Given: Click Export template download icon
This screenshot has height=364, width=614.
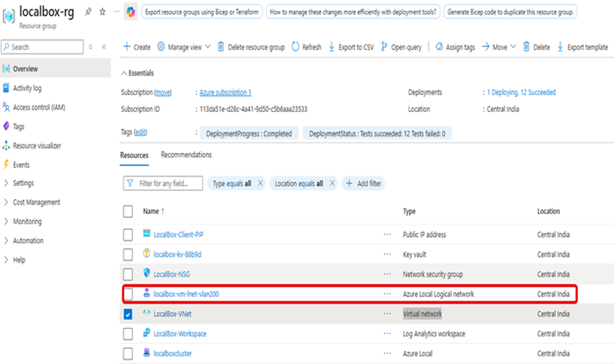Looking at the screenshot, I should click(560, 47).
